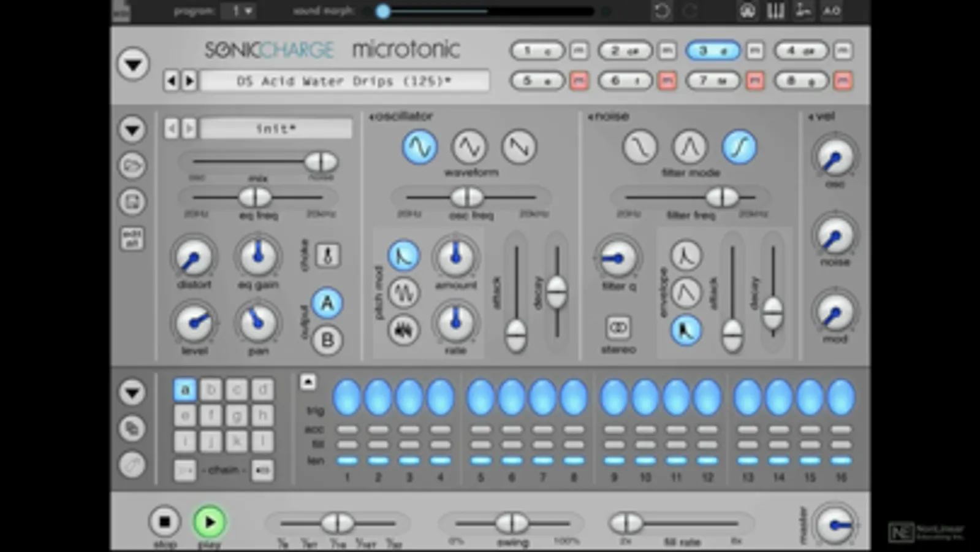Choose the low-pass noise filter mode
The image size is (980, 552).
[640, 147]
